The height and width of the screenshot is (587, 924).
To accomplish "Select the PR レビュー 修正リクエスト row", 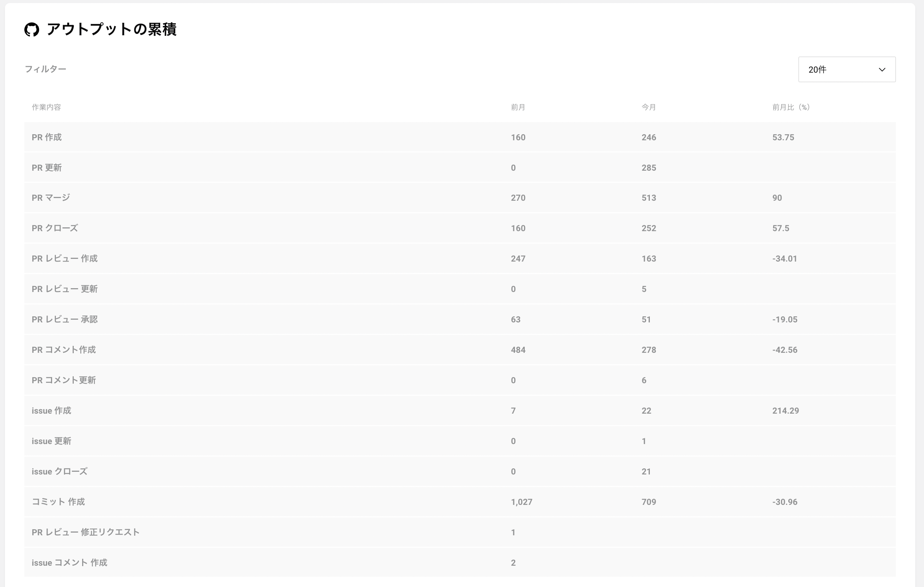I will click(x=460, y=532).
